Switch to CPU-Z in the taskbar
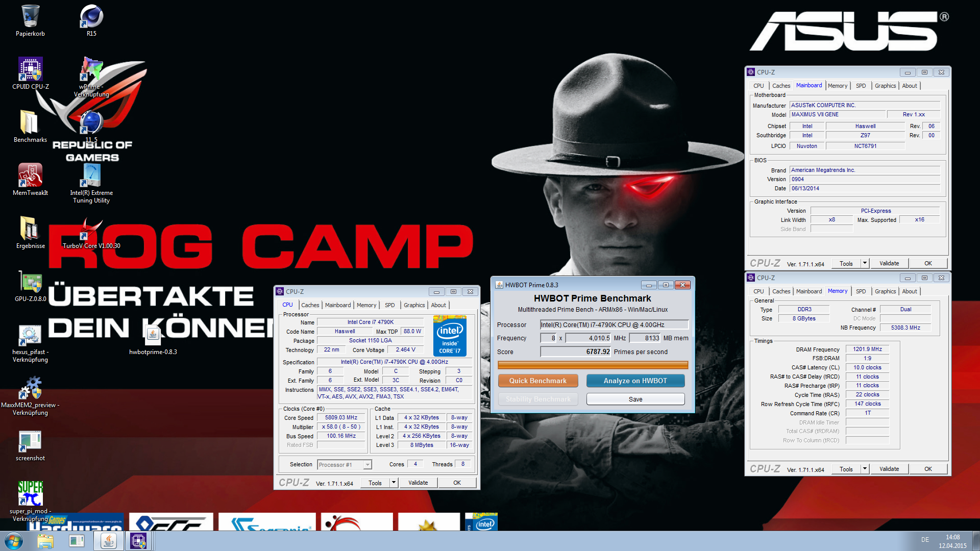Viewport: 980px width, 551px height. point(138,541)
